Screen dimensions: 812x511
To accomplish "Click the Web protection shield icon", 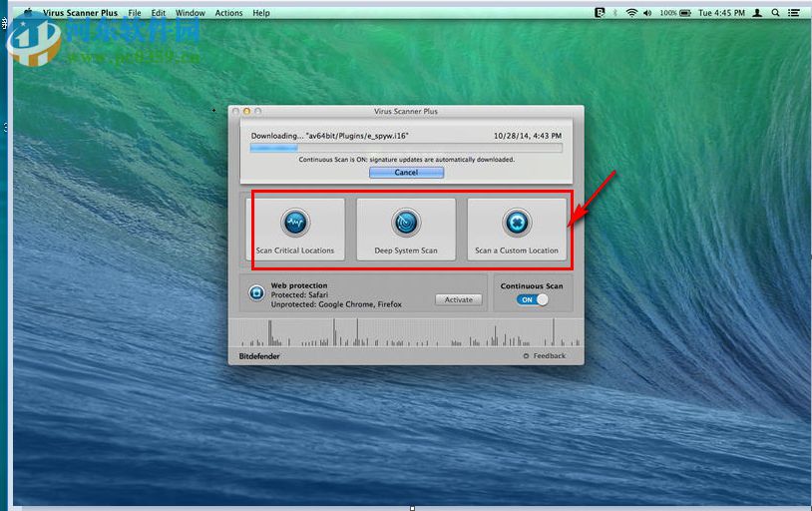I will tap(256, 293).
